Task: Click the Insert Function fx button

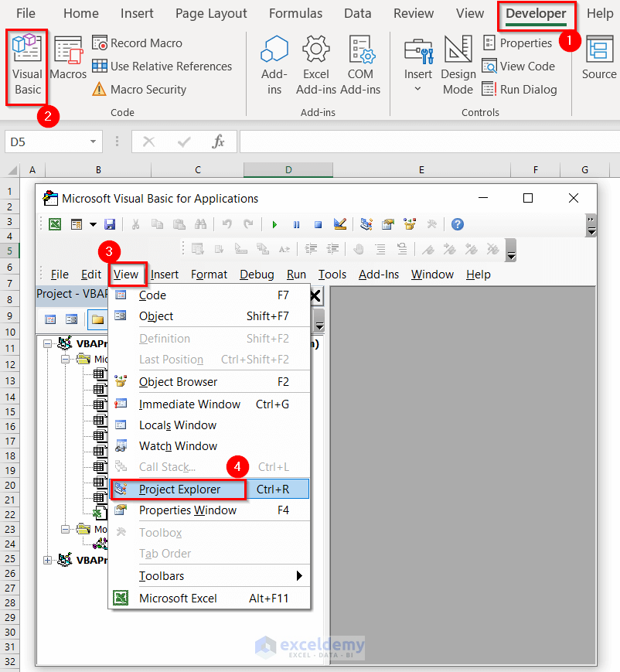Action: (218, 142)
